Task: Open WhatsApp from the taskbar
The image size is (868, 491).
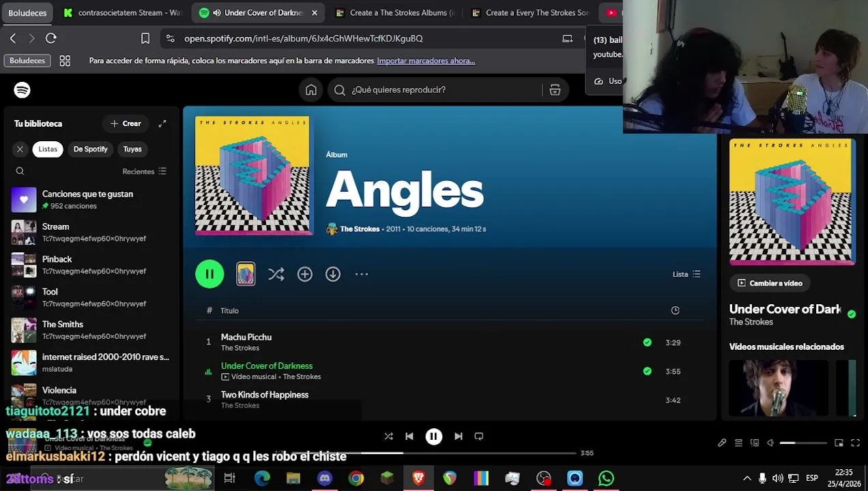Action: [x=606, y=479]
